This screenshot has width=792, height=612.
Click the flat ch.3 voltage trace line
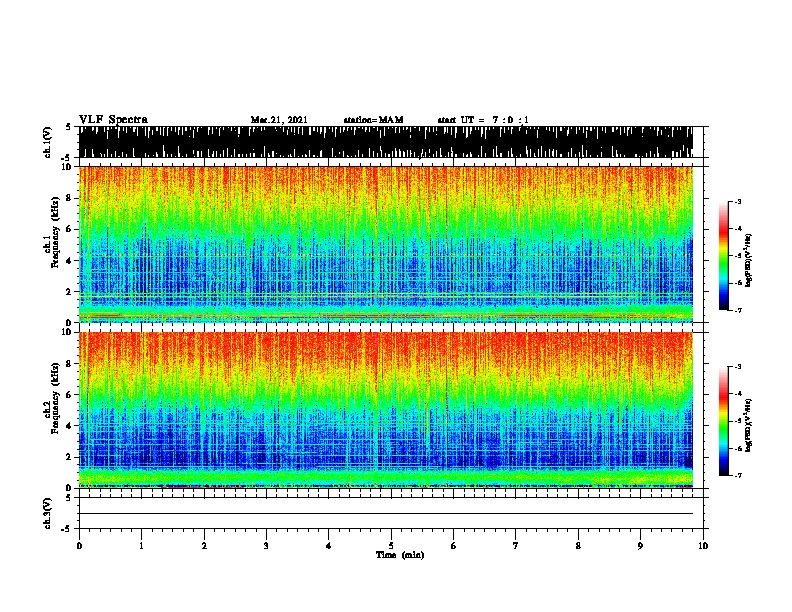(x=386, y=514)
